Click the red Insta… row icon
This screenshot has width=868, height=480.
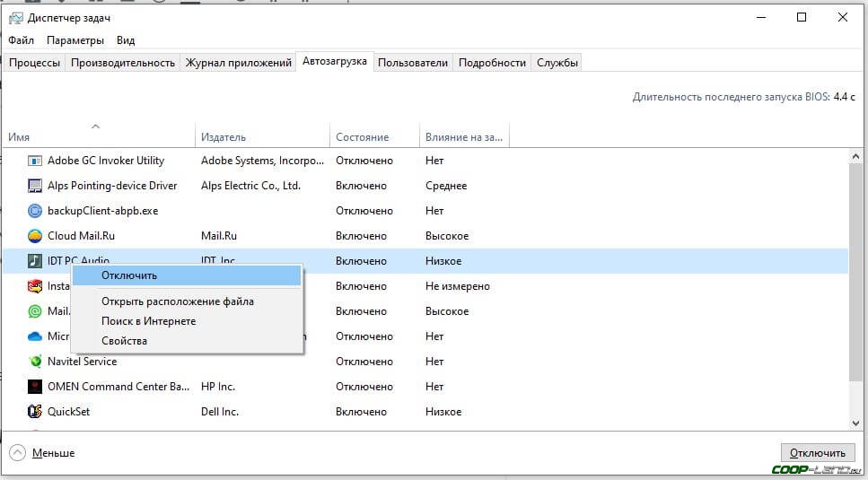[x=35, y=286]
